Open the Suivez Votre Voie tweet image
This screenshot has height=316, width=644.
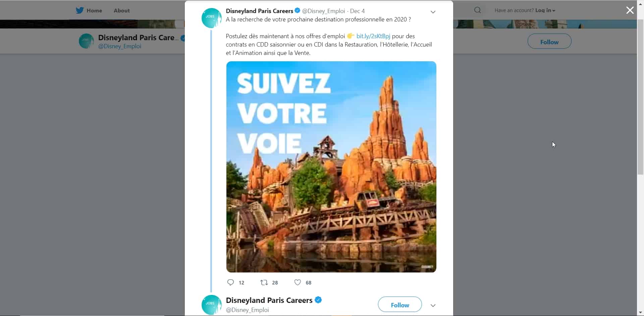tap(331, 167)
